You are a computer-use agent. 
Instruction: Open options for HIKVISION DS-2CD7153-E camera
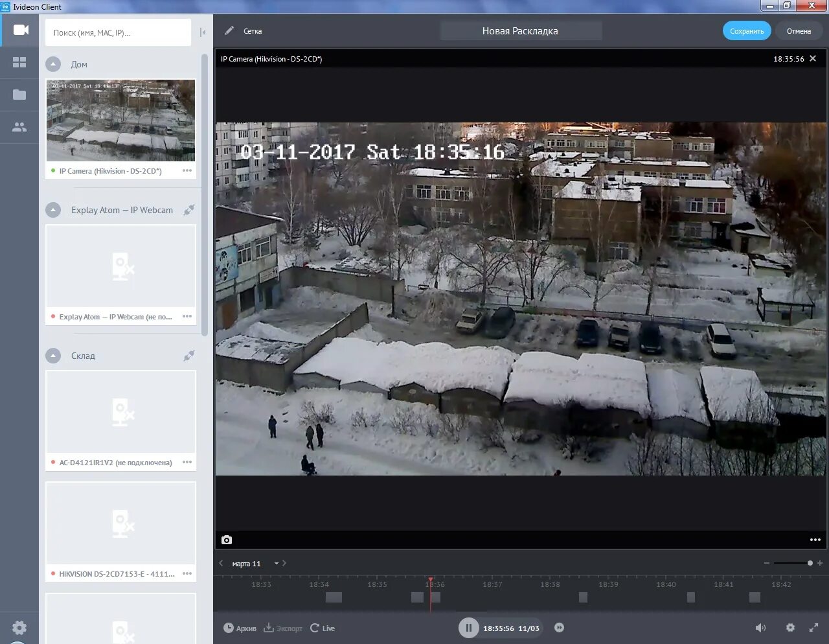click(x=187, y=574)
